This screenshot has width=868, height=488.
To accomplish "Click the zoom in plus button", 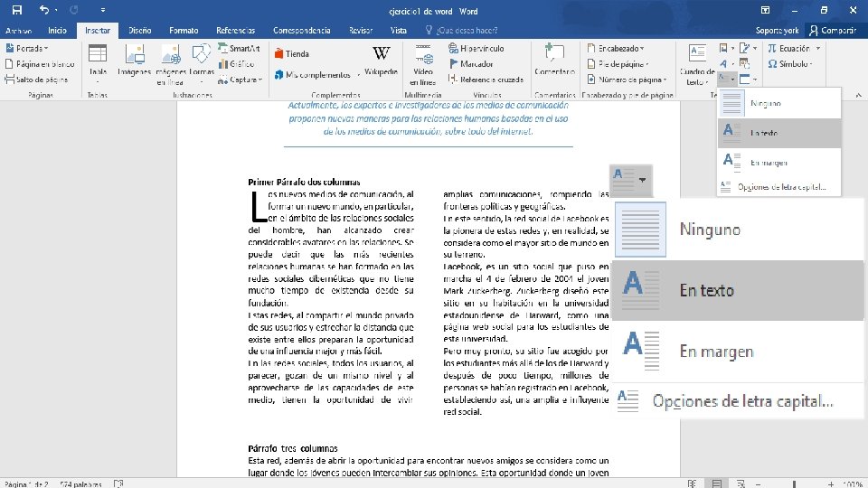I will click(x=830, y=484).
